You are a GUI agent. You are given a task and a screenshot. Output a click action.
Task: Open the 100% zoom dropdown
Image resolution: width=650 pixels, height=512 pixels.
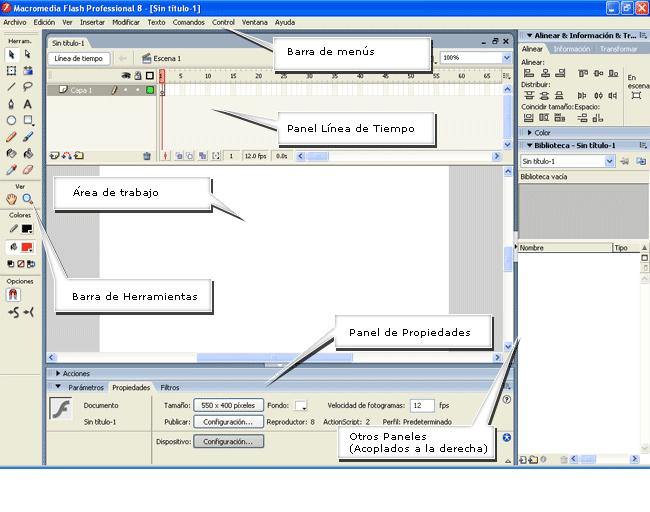pyautogui.click(x=507, y=58)
